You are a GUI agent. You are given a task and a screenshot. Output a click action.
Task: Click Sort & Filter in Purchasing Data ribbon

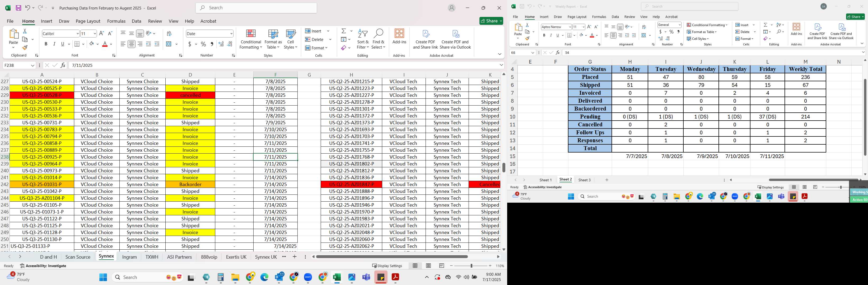[363, 39]
